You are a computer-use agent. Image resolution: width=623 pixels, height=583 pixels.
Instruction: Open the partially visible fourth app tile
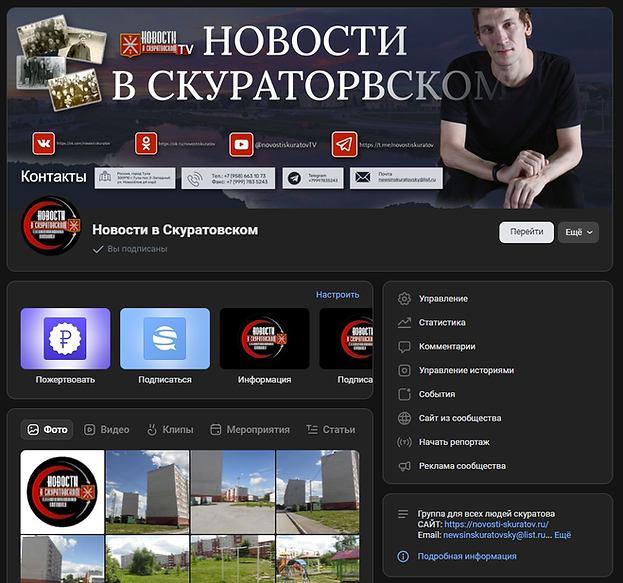pos(346,339)
